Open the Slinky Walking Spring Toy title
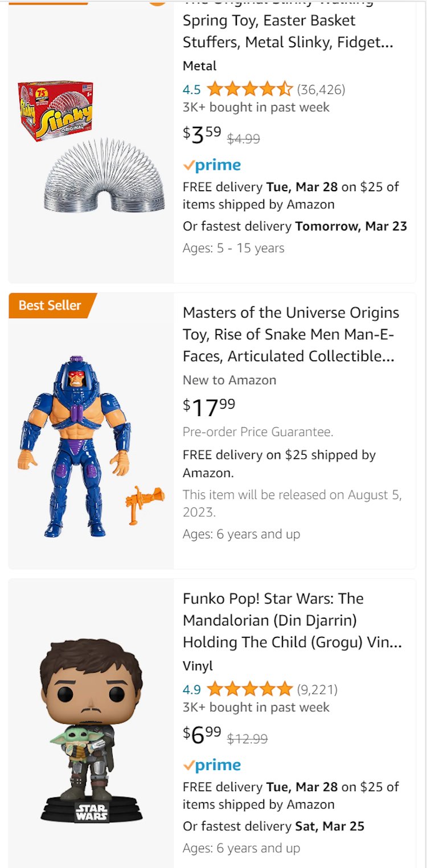 288,31
